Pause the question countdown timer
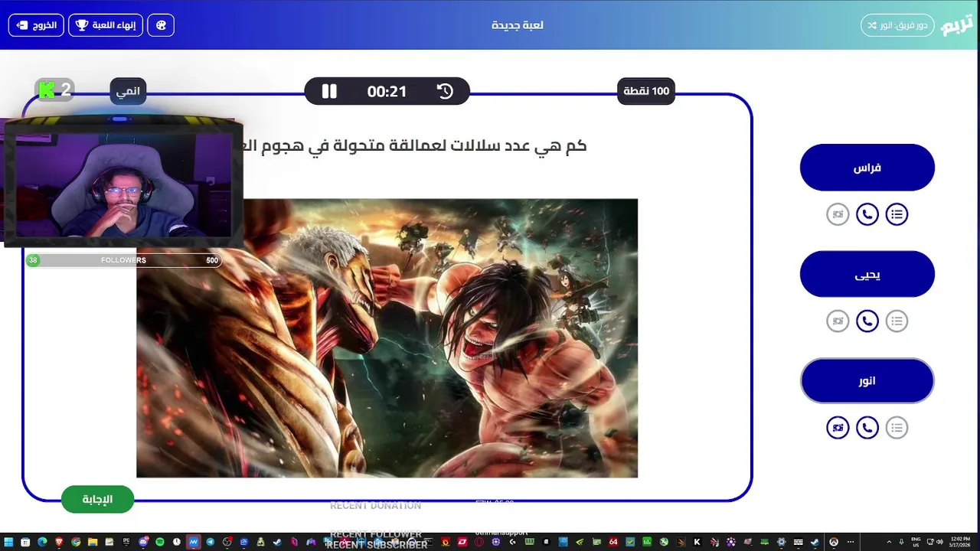Screen dimensions: 980x551 [329, 91]
